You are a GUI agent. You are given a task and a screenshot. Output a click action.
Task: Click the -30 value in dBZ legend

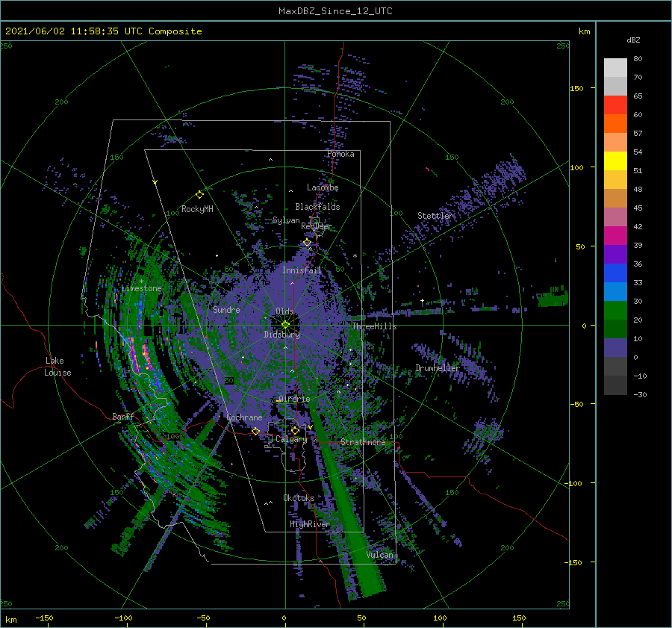[640, 395]
